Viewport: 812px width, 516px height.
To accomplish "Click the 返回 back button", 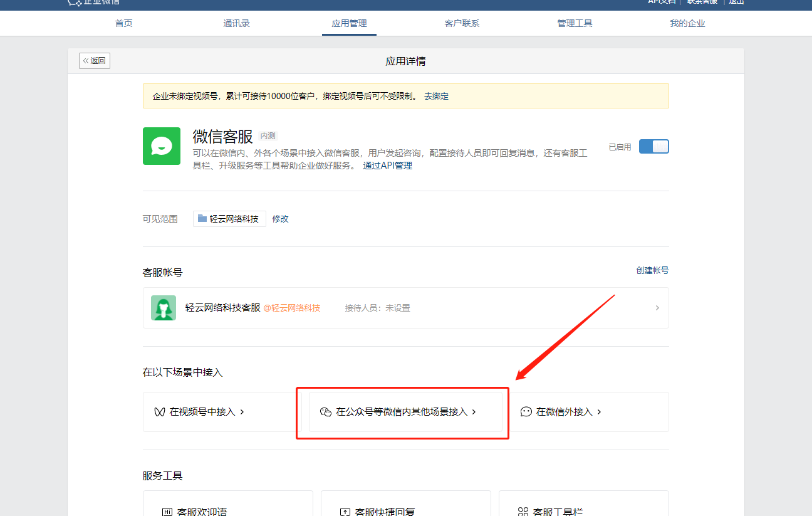I will point(95,61).
